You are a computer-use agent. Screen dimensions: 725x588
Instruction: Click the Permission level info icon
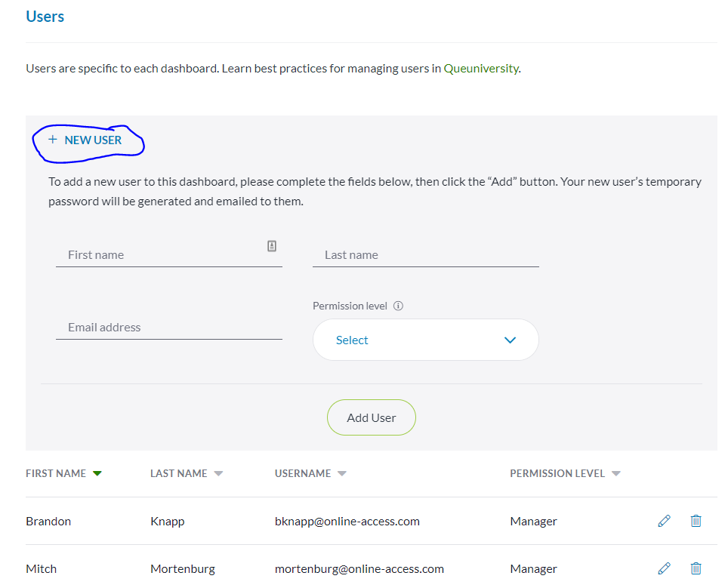pos(398,306)
